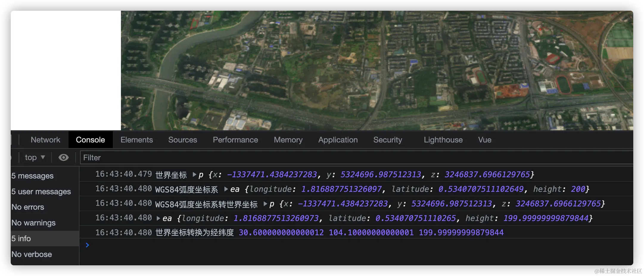644x276 pixels.
Task: Open the Lighthouse tab
Action: coord(443,140)
